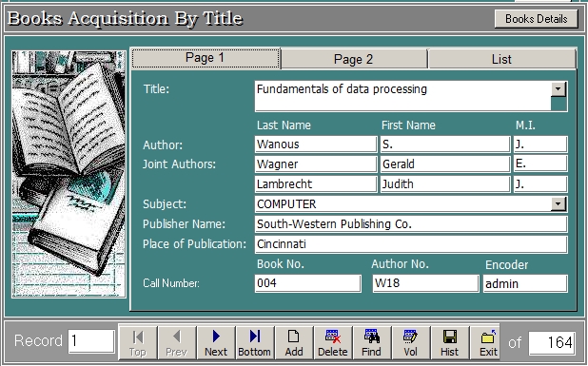588x366 pixels.
Task: Edit joint author first name Judith
Action: (x=445, y=184)
